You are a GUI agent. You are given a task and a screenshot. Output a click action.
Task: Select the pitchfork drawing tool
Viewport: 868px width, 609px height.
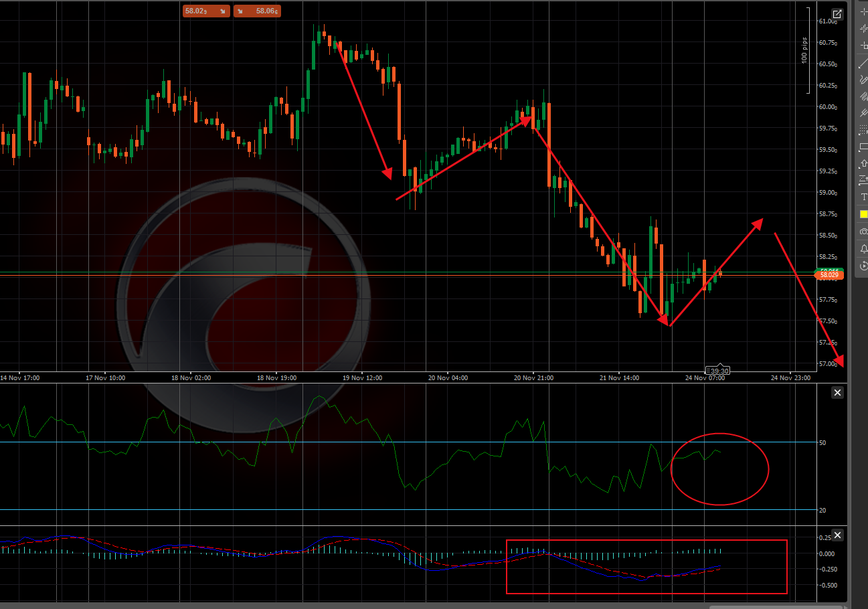pos(863,113)
